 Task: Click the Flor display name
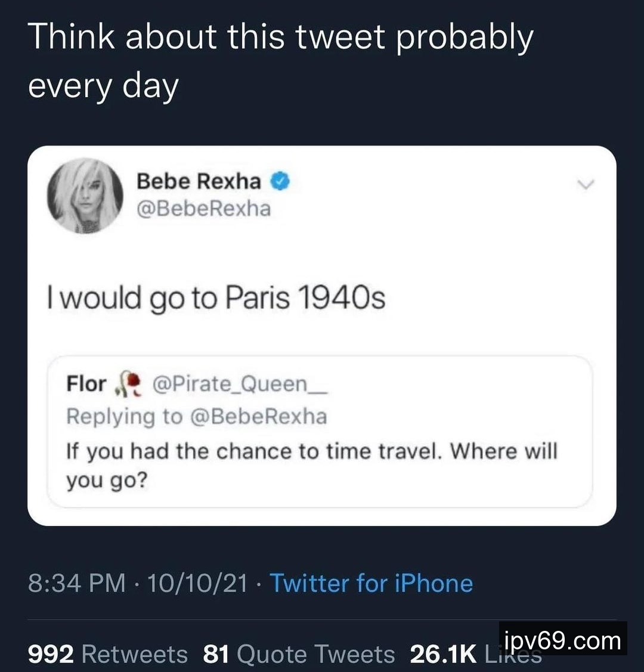(86, 384)
